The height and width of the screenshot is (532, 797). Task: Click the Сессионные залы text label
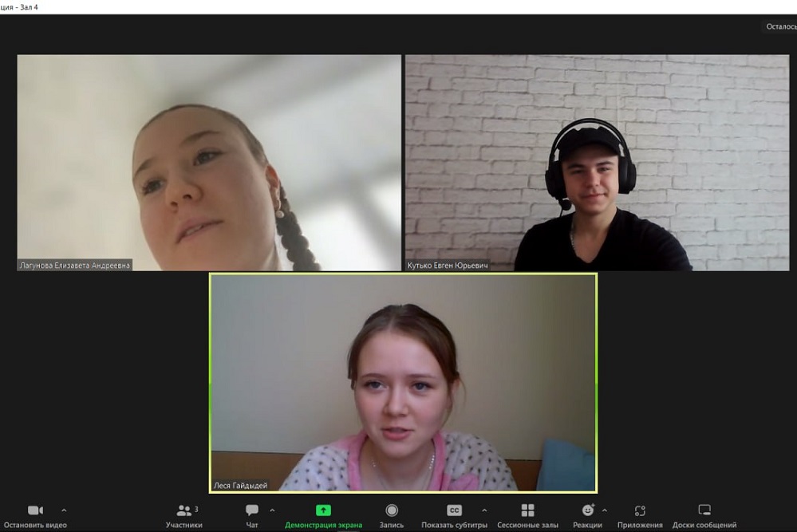tap(527, 525)
